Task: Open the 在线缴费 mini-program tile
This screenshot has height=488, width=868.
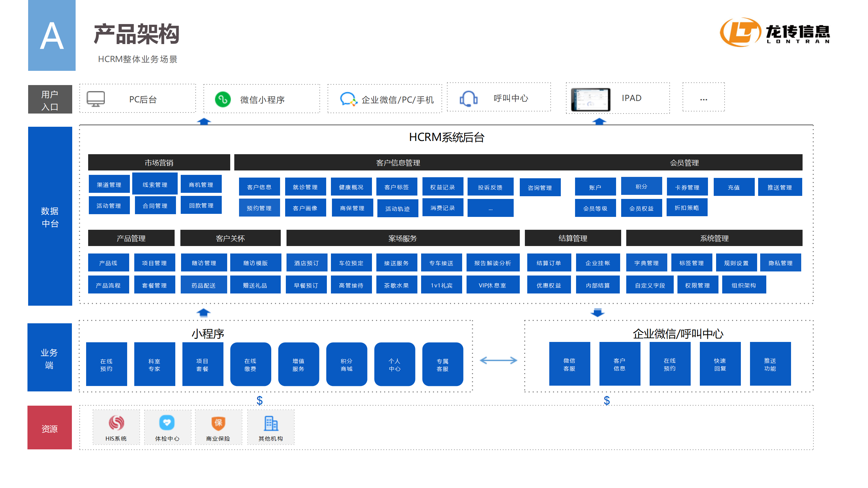Action: click(250, 365)
